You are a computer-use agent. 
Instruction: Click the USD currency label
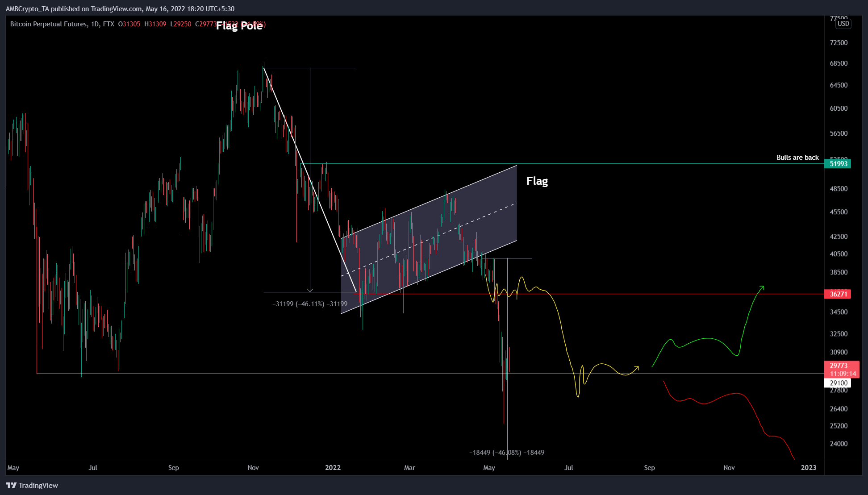click(x=843, y=24)
